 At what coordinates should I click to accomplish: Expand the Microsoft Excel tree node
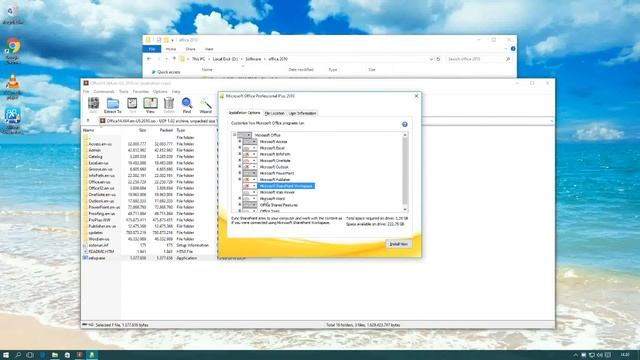point(240,148)
